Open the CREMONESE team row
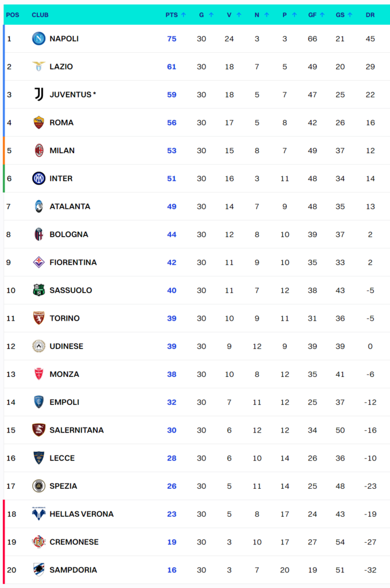390x588 pixels. click(74, 542)
